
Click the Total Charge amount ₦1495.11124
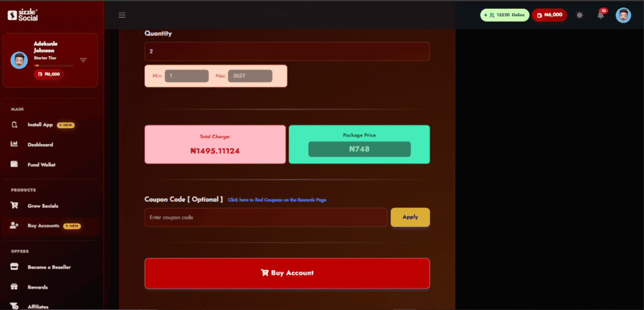point(215,151)
